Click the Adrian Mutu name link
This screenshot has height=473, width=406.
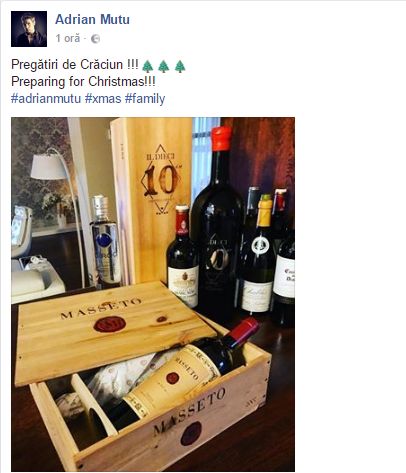click(92, 19)
